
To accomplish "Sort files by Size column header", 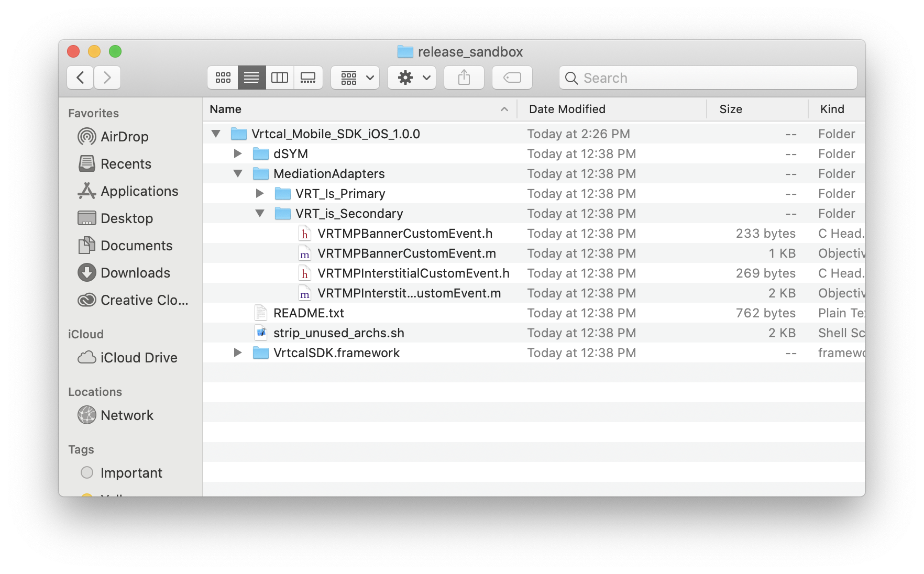I will (730, 109).
